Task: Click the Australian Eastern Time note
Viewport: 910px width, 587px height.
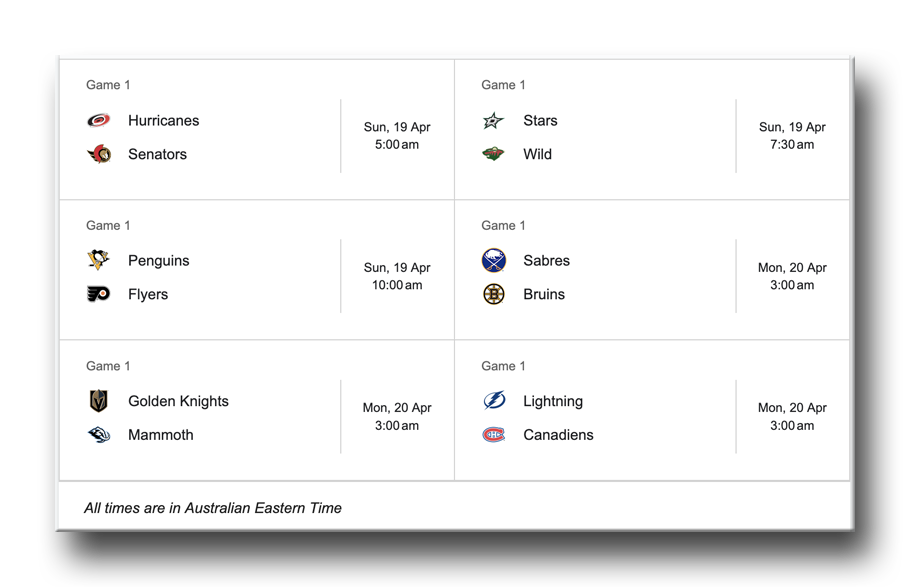Action: click(x=213, y=508)
